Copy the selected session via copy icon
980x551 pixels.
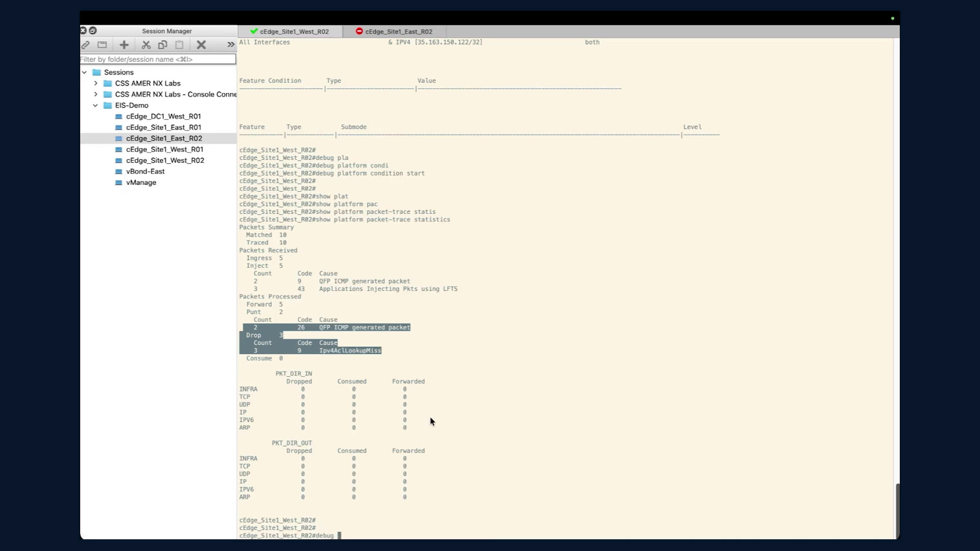click(162, 45)
